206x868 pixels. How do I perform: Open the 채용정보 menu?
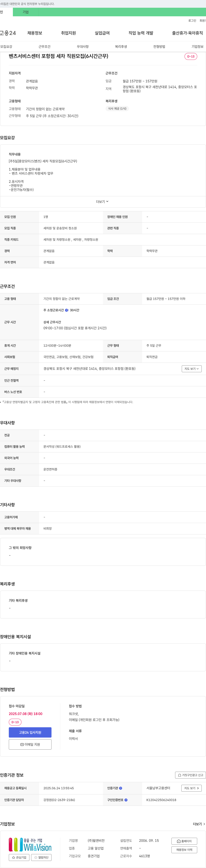(35, 33)
